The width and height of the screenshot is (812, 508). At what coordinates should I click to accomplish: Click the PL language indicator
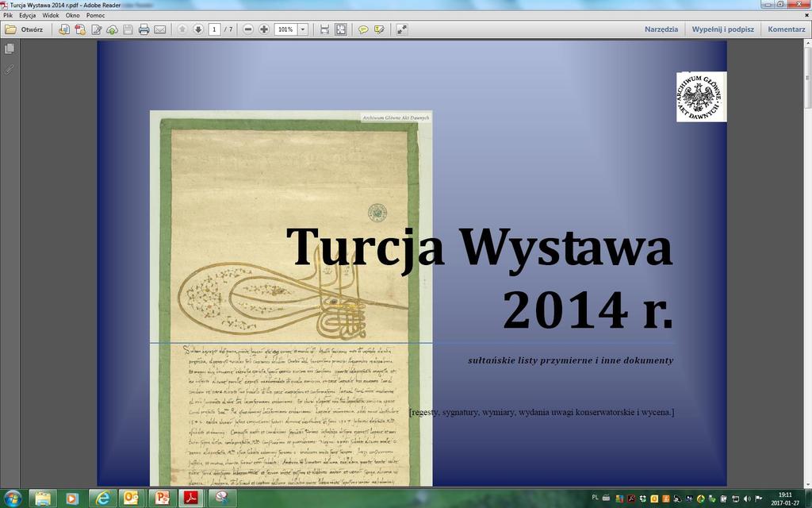tap(595, 498)
